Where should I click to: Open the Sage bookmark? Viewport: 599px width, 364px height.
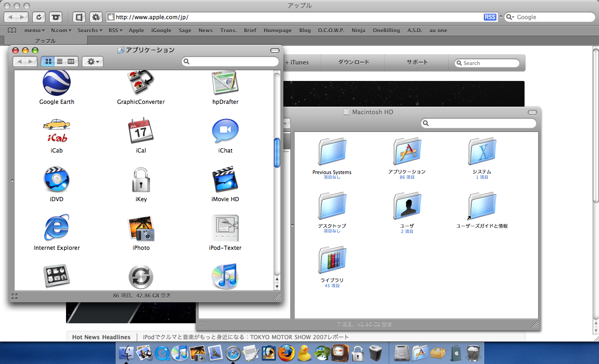click(185, 30)
